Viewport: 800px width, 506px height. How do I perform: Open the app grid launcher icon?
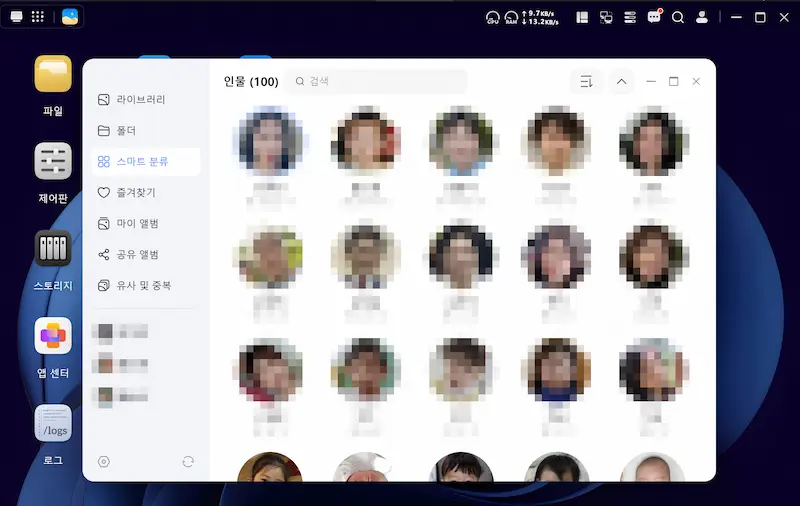[x=38, y=17]
